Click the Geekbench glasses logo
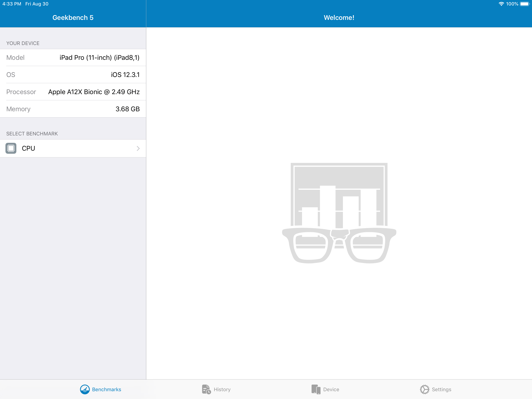The width and height of the screenshot is (532, 399). tap(339, 213)
